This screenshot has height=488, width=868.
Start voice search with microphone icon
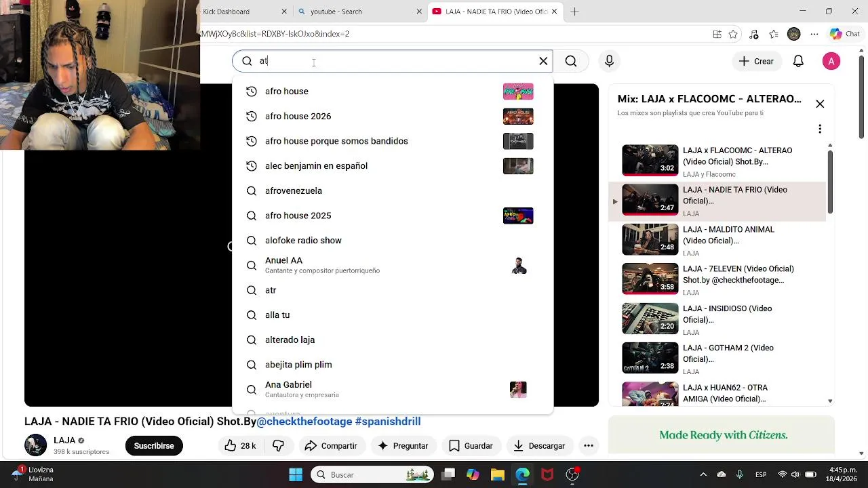(x=609, y=61)
